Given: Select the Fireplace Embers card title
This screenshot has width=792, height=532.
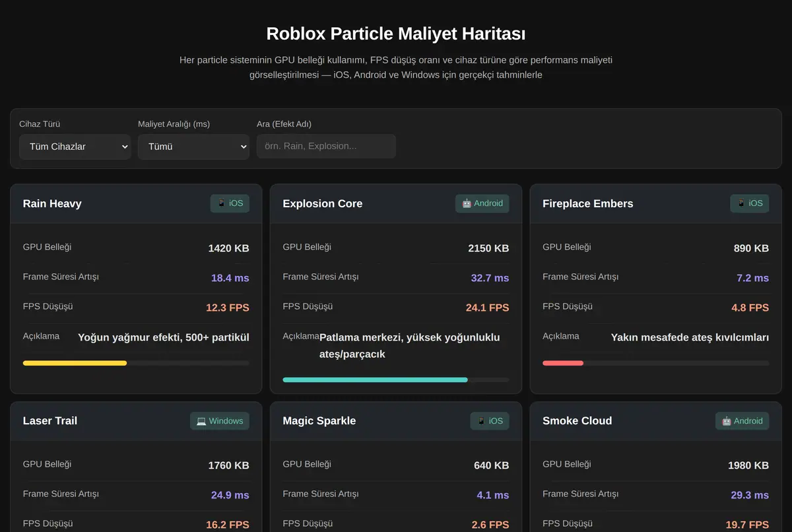Looking at the screenshot, I should pos(588,203).
